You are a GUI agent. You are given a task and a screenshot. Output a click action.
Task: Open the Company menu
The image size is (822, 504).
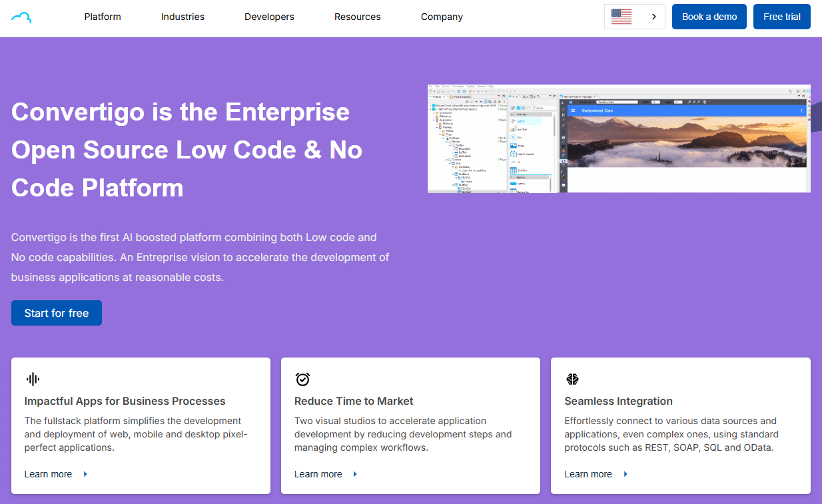pyautogui.click(x=442, y=17)
